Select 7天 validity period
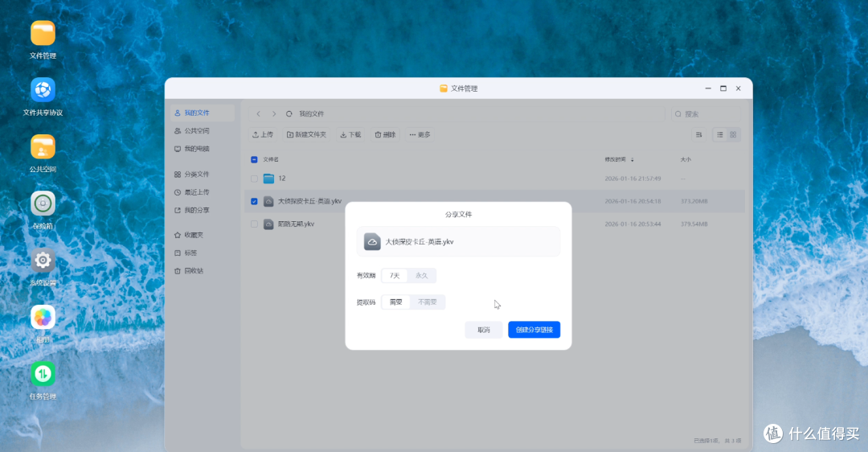The width and height of the screenshot is (868, 452). click(394, 275)
